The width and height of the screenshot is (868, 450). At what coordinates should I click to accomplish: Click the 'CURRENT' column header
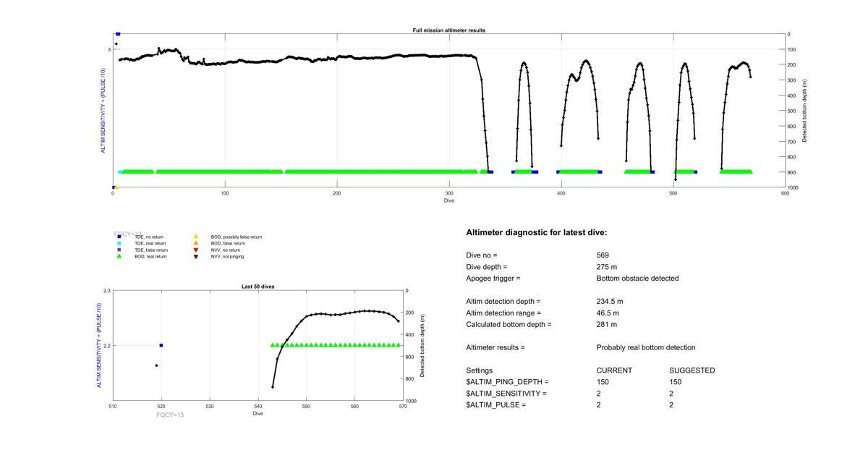click(614, 370)
